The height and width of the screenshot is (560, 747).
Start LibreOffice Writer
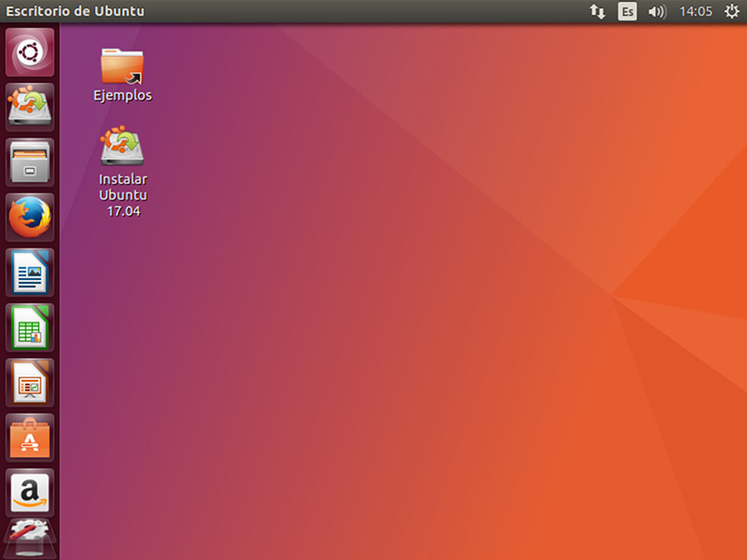click(x=29, y=273)
